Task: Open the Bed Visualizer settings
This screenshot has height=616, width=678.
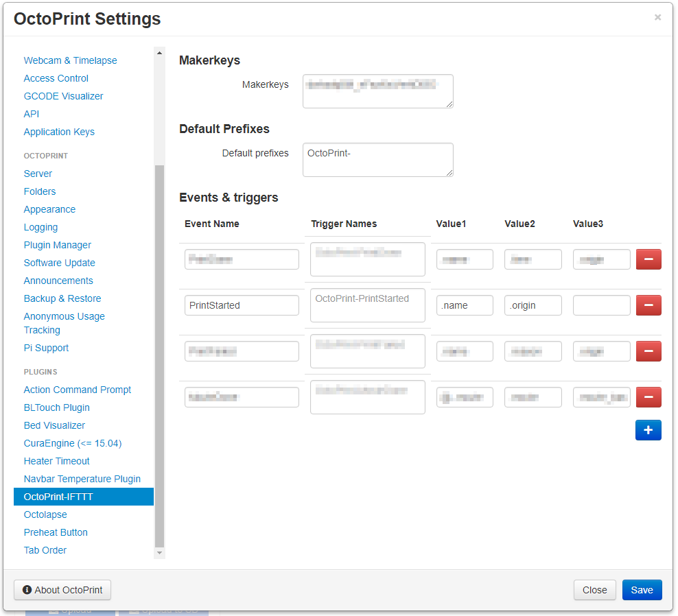Action: pyautogui.click(x=54, y=425)
